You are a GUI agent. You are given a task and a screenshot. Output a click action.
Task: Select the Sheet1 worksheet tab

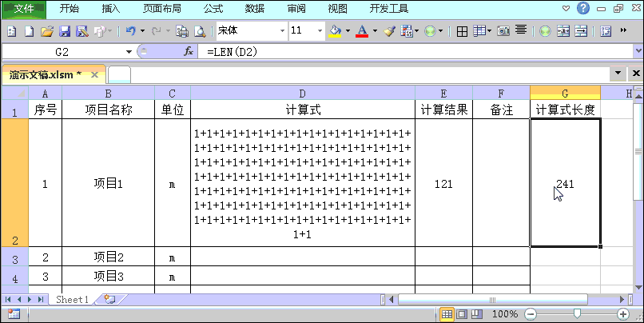coord(72,299)
